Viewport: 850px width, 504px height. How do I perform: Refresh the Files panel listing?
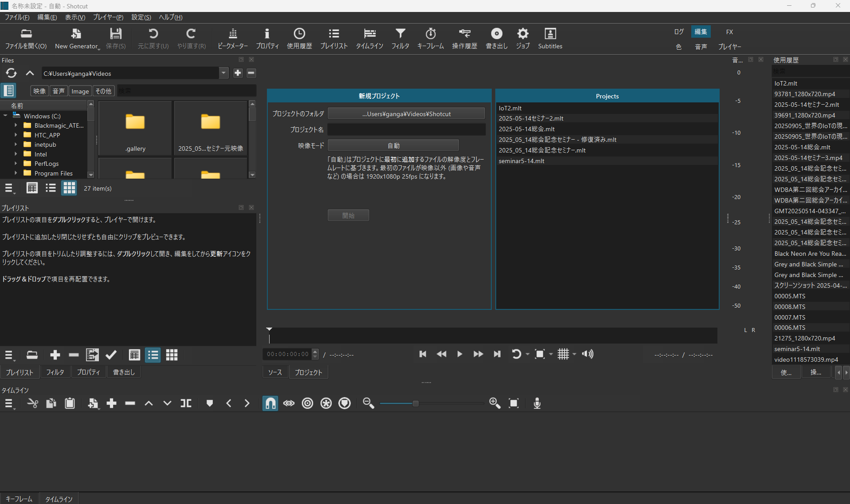[11, 73]
